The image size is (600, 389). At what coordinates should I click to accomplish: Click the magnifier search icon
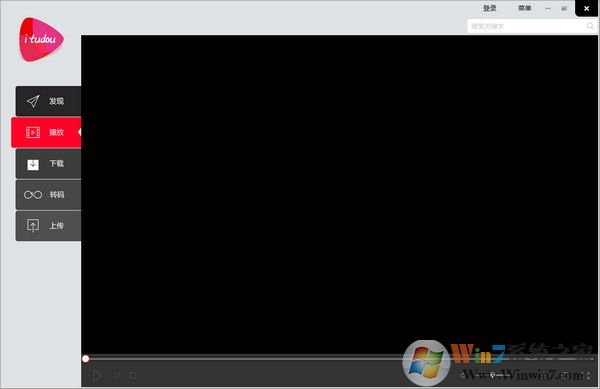coord(590,26)
